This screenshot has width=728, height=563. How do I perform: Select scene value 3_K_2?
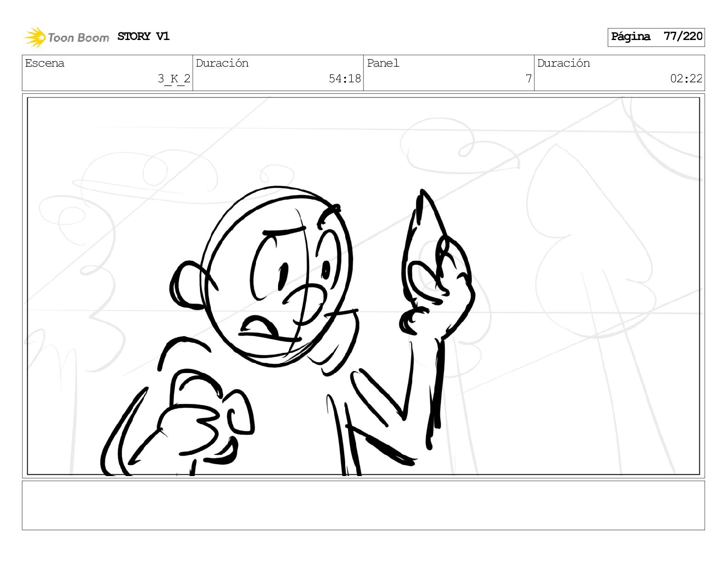[x=174, y=79]
